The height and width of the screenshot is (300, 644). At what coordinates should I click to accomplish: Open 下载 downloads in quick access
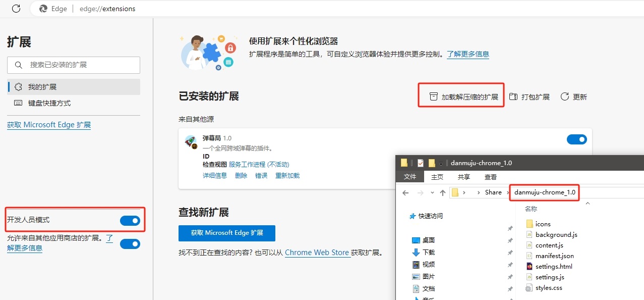tap(428, 252)
